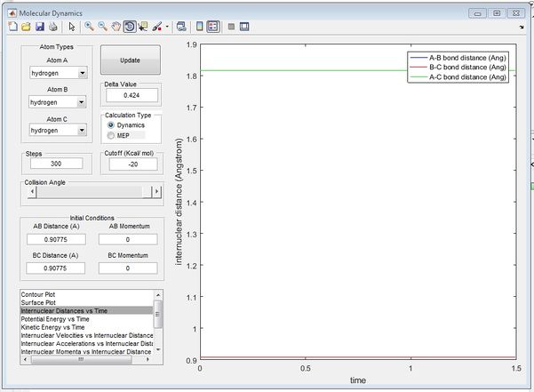Click the Collision Angle slider thumb
This screenshot has width=534, height=392.
pos(147,192)
